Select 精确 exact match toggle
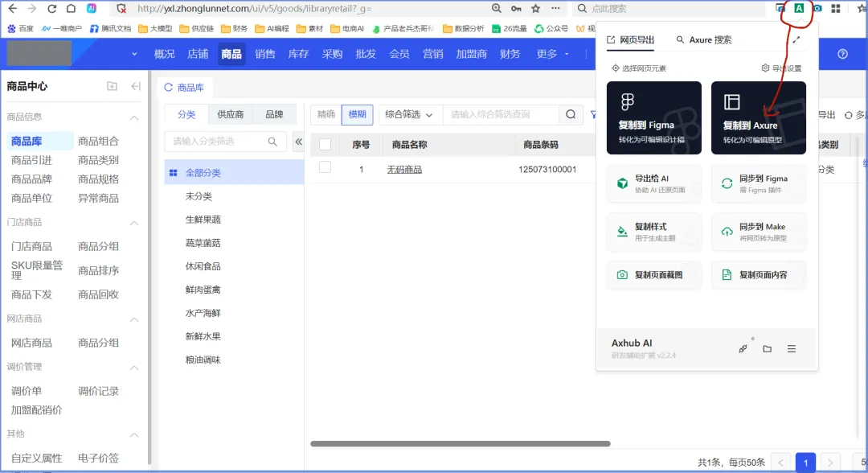Image resolution: width=868 pixels, height=473 pixels. point(326,115)
